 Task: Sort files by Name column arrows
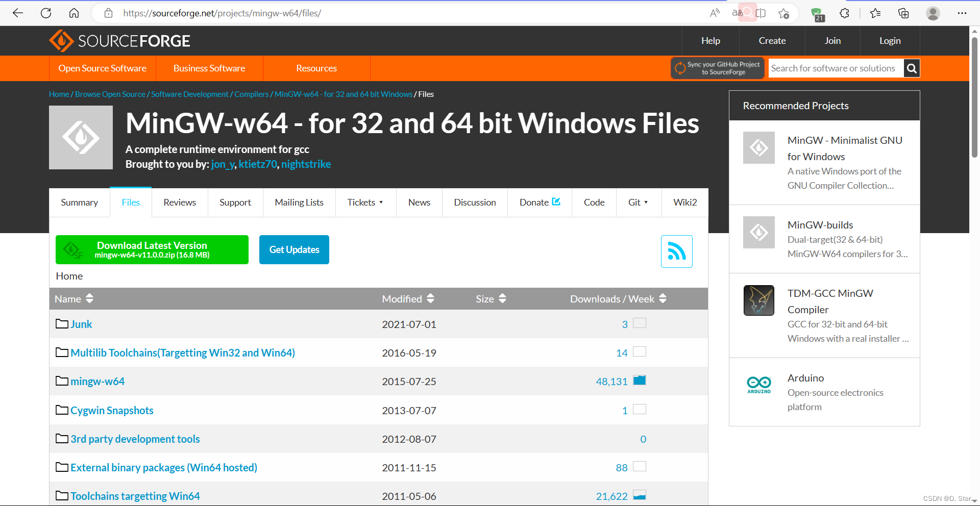pos(90,298)
